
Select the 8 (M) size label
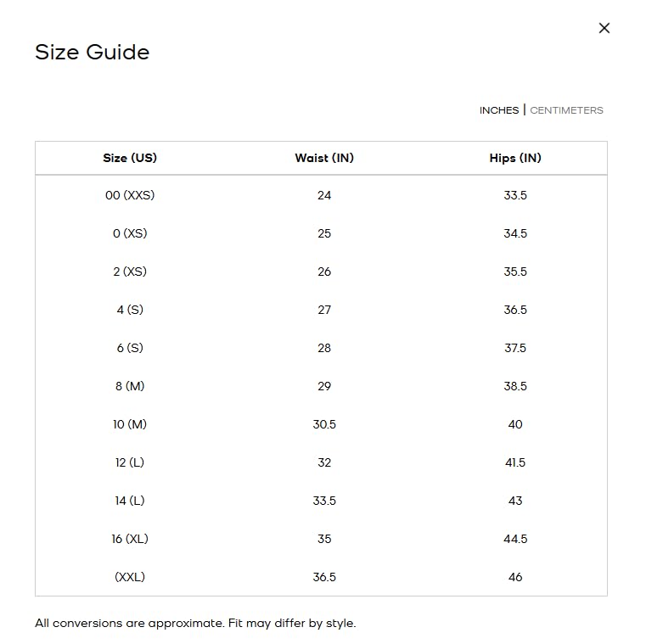(130, 386)
